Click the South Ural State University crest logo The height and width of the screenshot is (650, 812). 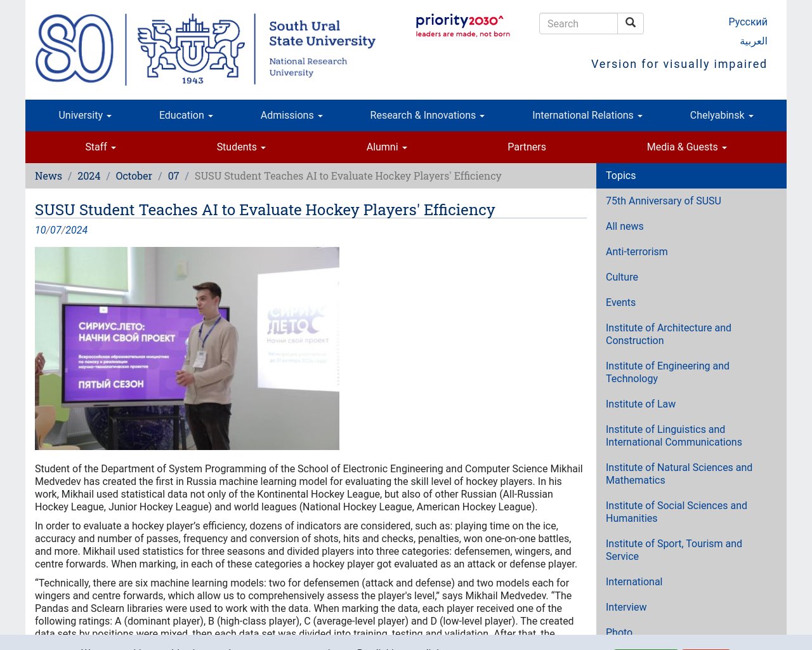point(191,49)
